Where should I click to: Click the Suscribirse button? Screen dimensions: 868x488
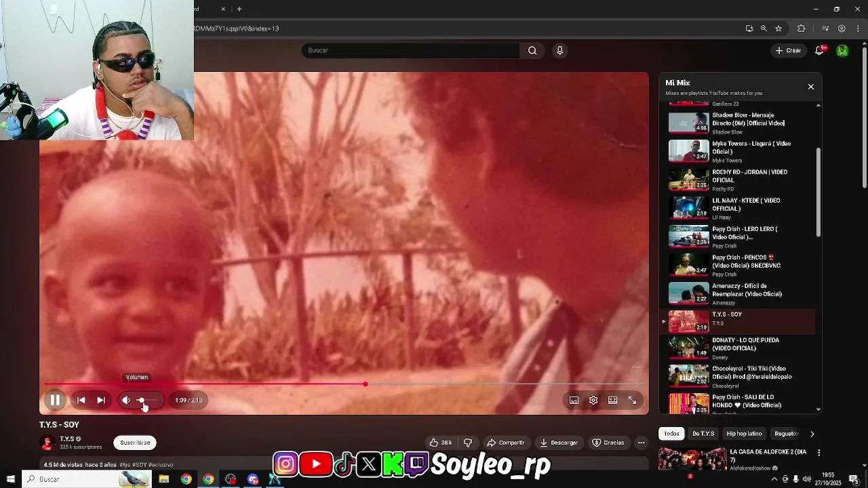(x=135, y=443)
